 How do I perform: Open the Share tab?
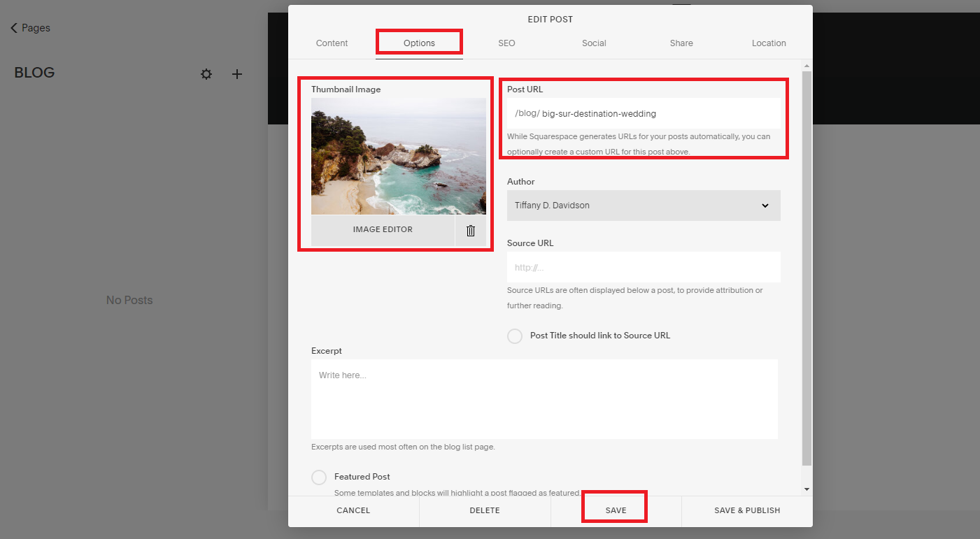[x=681, y=43]
